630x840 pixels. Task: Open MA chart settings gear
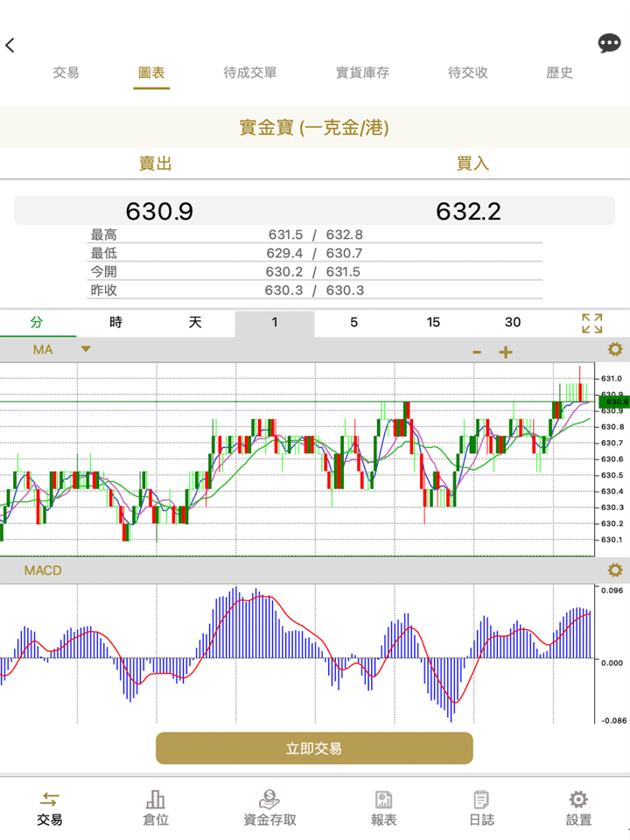click(x=615, y=350)
